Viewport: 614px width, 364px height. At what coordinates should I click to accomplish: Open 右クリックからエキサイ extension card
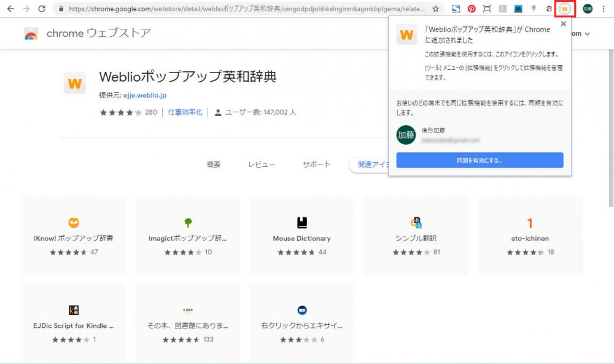pyautogui.click(x=301, y=323)
